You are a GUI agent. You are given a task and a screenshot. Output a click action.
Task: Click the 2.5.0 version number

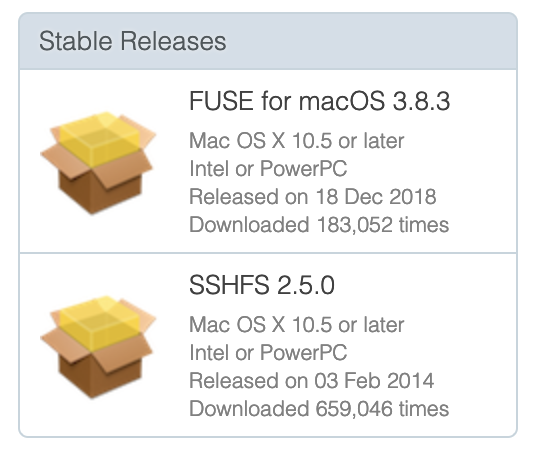pyautogui.click(x=305, y=285)
